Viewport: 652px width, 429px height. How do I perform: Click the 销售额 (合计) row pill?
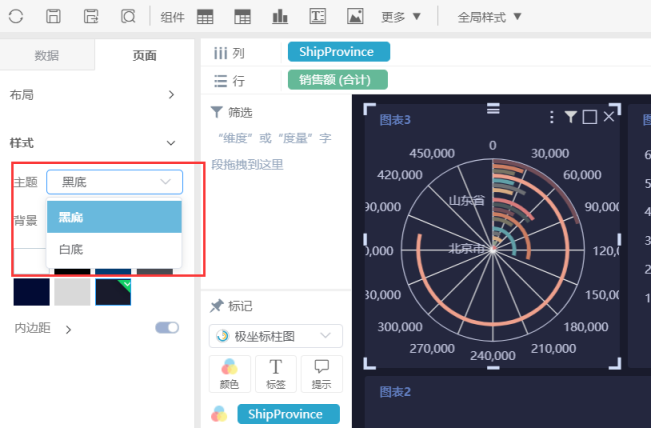338,79
